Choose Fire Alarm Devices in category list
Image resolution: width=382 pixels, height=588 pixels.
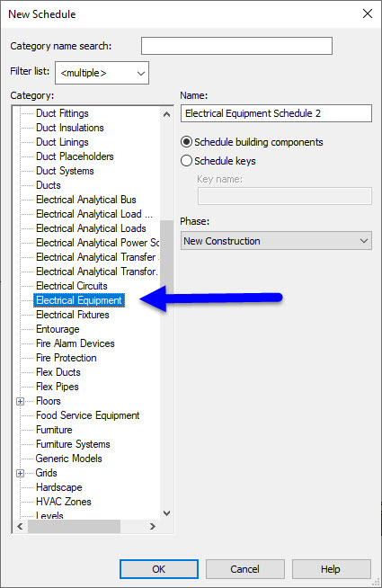point(75,343)
